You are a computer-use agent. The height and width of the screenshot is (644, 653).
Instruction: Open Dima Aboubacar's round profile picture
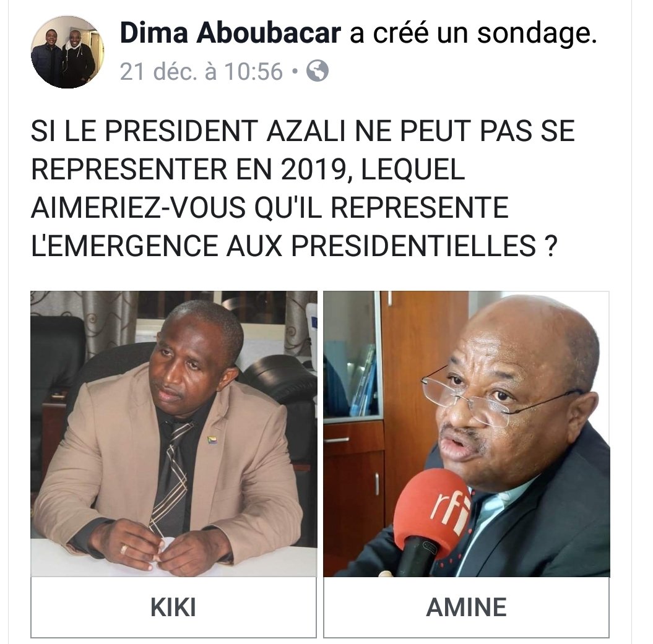pos(67,52)
